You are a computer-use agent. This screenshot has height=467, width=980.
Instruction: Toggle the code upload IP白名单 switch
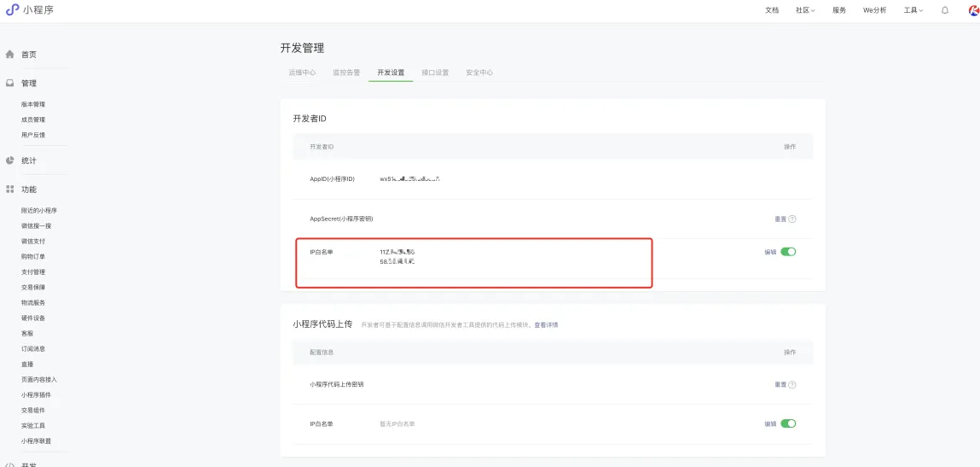pyautogui.click(x=788, y=423)
